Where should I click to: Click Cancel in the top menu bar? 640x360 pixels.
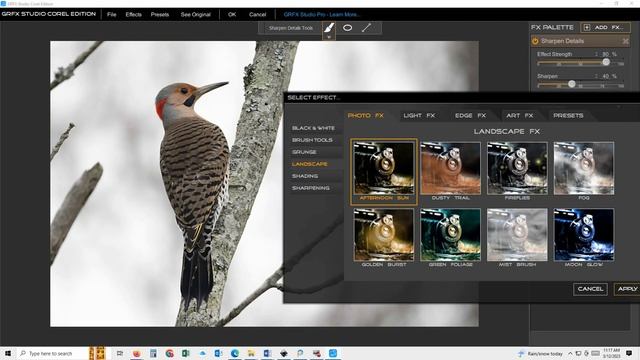[258, 14]
